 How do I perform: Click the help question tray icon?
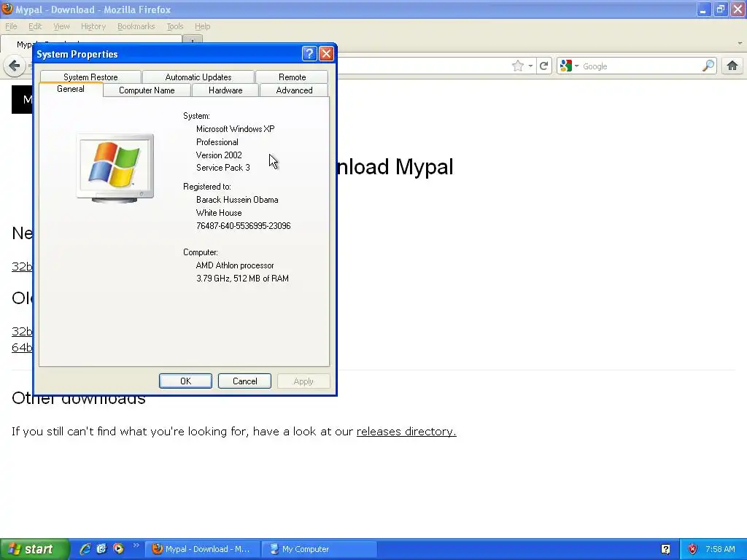coord(665,549)
